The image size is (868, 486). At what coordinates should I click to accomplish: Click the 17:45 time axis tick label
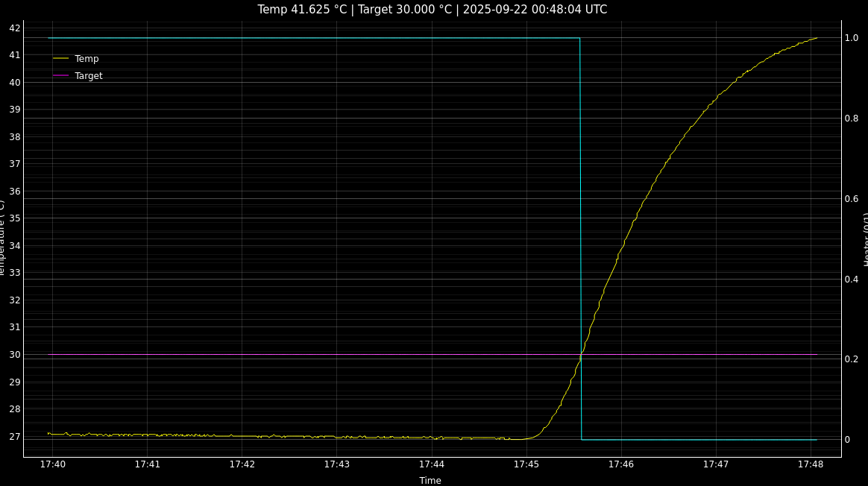pyautogui.click(x=526, y=464)
